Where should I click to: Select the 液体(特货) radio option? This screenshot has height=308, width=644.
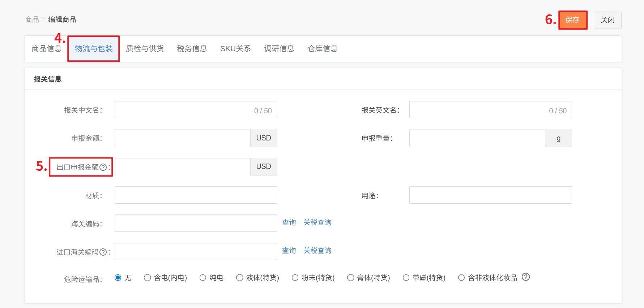point(239,278)
